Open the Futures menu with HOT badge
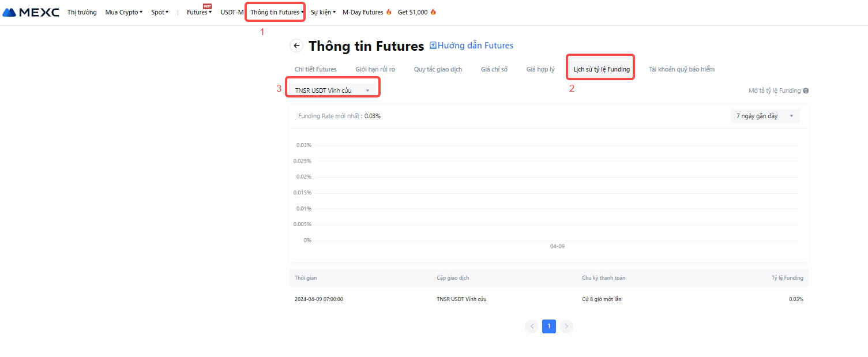 coord(199,12)
